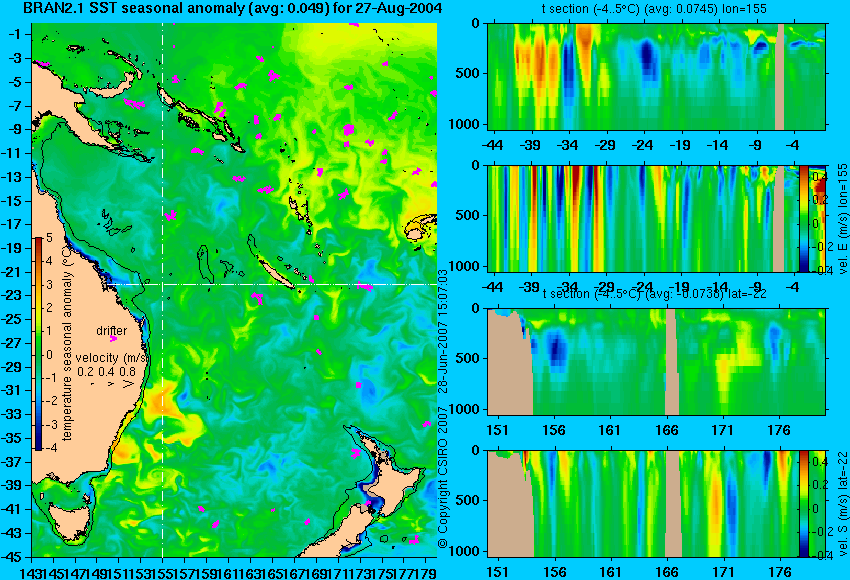Screen dimensions: 850x580
Task: Click the '5' value on the SST color bar
Action: click(49, 237)
